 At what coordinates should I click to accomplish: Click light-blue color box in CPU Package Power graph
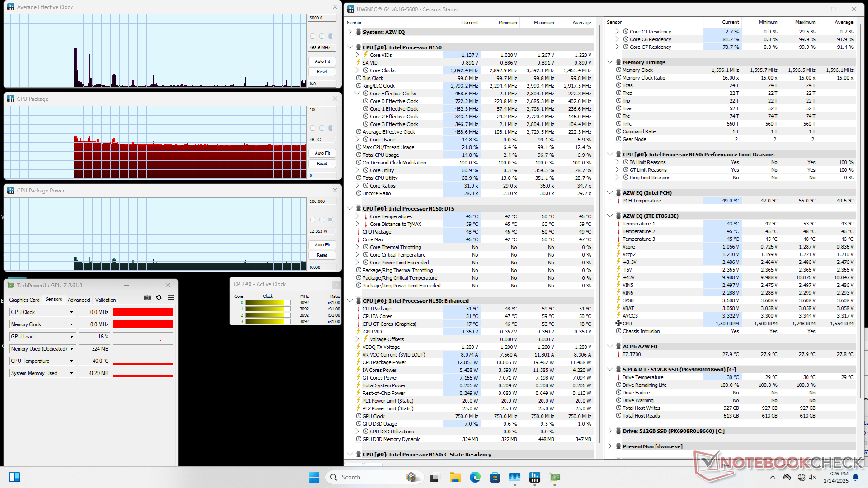(x=321, y=220)
